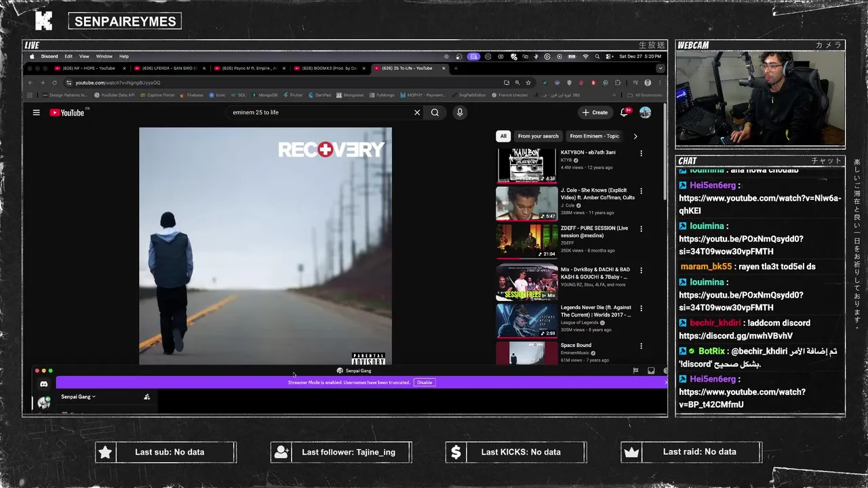Viewport: 868px width, 488px height.
Task: Open the Help menu
Action: [124, 56]
